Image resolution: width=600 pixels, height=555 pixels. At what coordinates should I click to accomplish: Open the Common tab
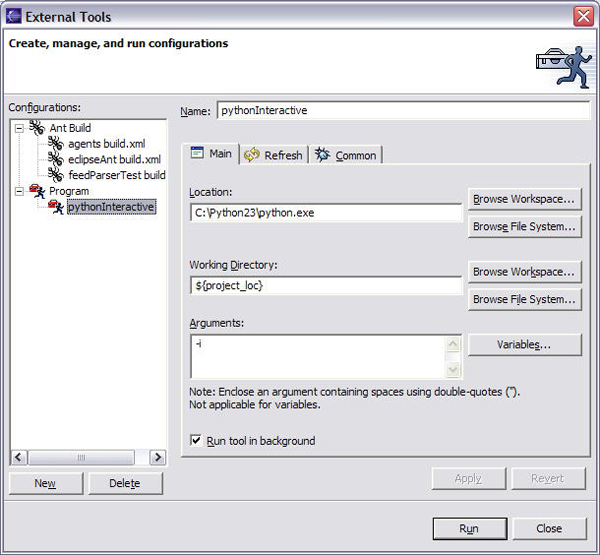tap(346, 155)
